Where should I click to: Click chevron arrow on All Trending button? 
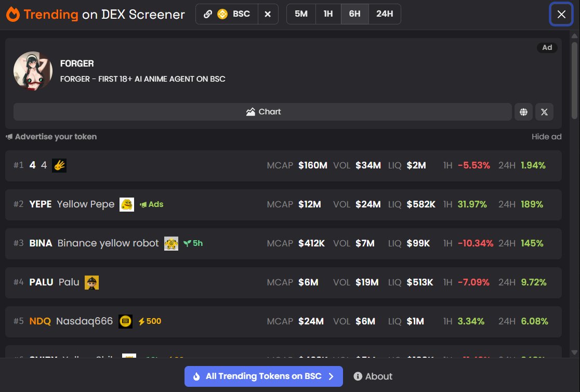pos(331,376)
